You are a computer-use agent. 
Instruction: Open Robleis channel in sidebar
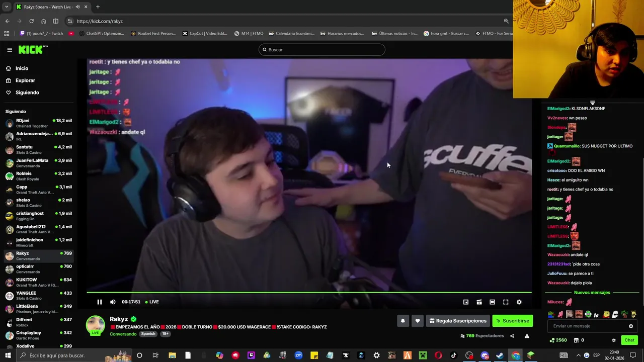point(38,176)
